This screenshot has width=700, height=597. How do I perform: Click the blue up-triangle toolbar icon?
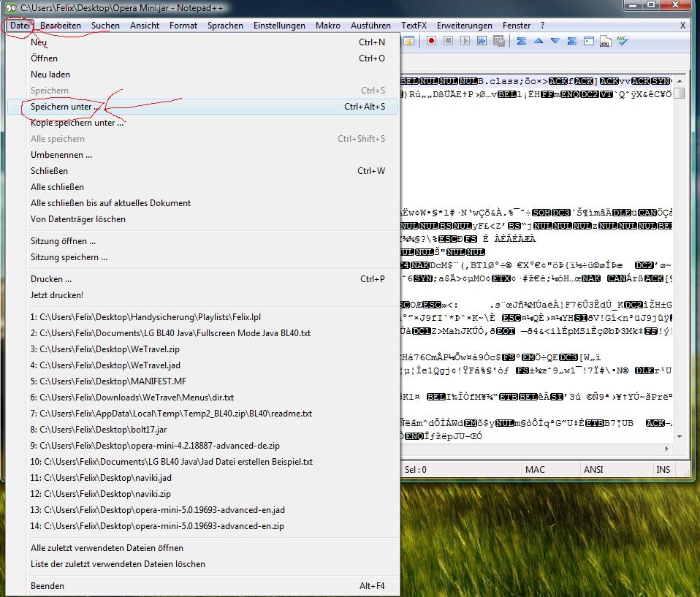pos(539,41)
